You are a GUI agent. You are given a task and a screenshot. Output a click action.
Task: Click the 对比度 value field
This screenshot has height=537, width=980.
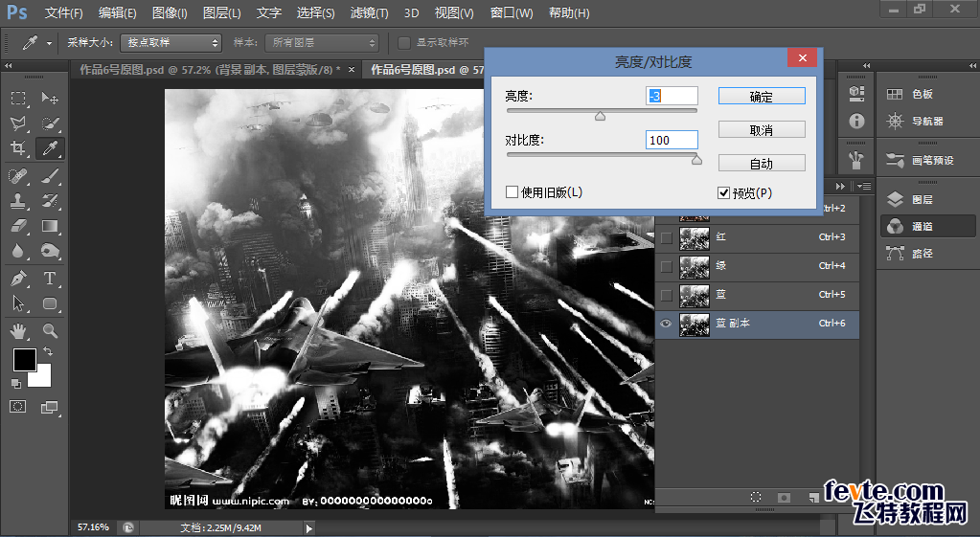click(672, 140)
